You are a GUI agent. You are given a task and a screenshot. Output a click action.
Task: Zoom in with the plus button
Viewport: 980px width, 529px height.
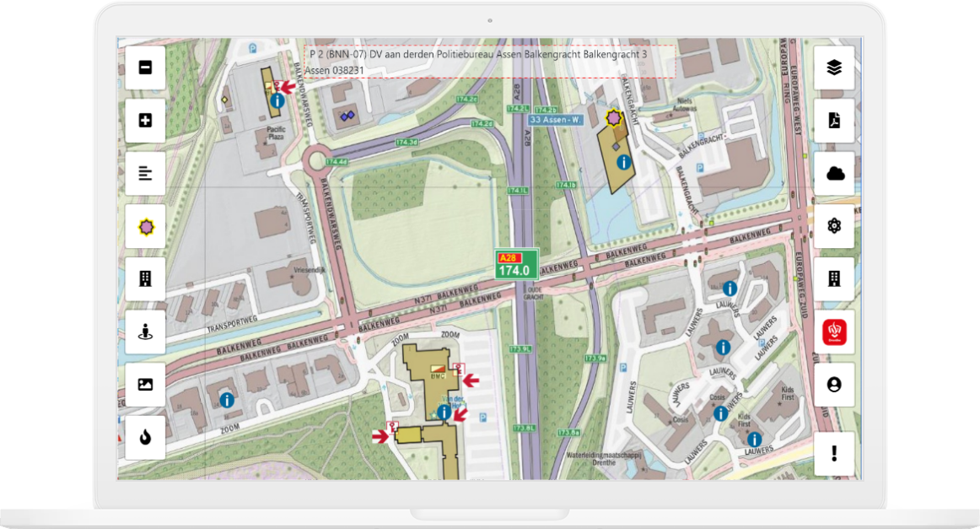pos(145,120)
